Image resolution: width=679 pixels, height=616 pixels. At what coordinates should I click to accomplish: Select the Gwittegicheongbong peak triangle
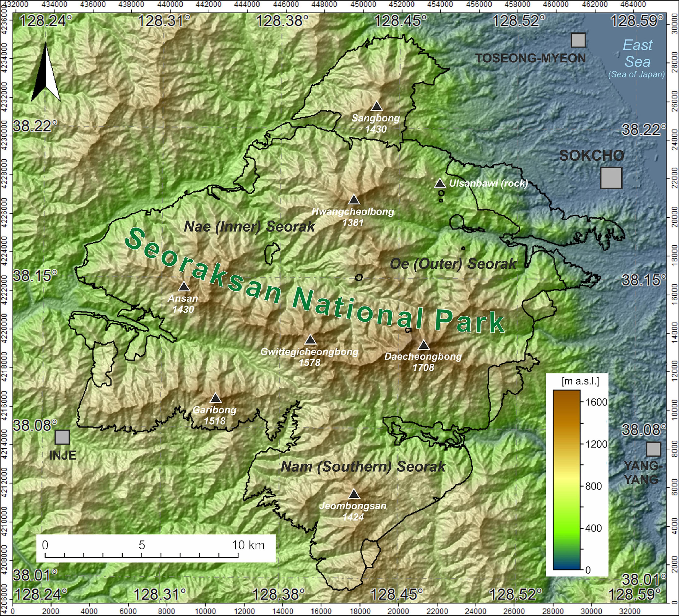click(311, 340)
